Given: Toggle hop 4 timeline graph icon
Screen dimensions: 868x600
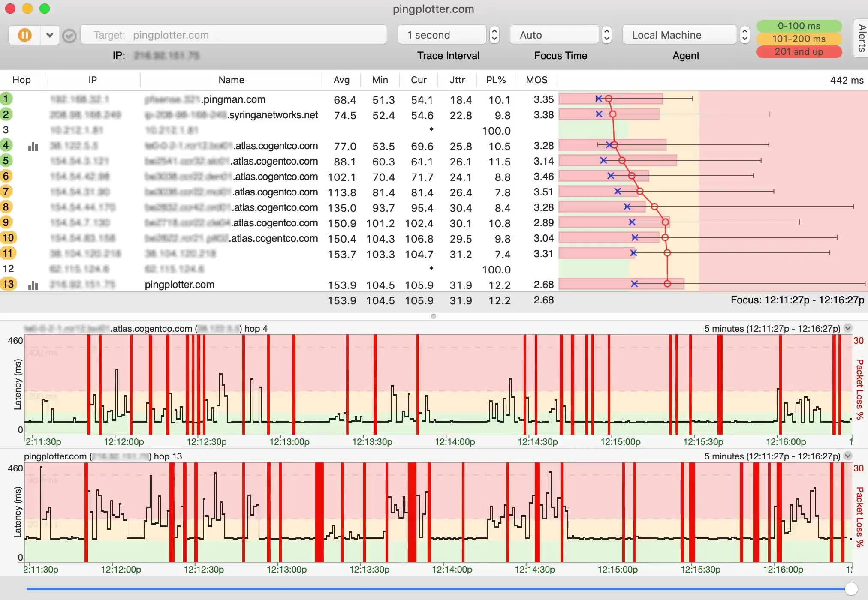Looking at the screenshot, I should coord(33,147).
